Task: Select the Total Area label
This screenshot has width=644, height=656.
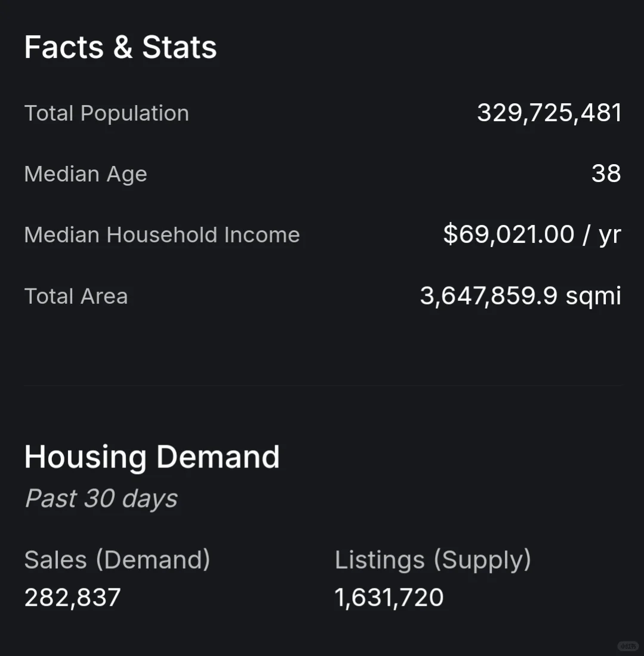Action: coord(76,296)
